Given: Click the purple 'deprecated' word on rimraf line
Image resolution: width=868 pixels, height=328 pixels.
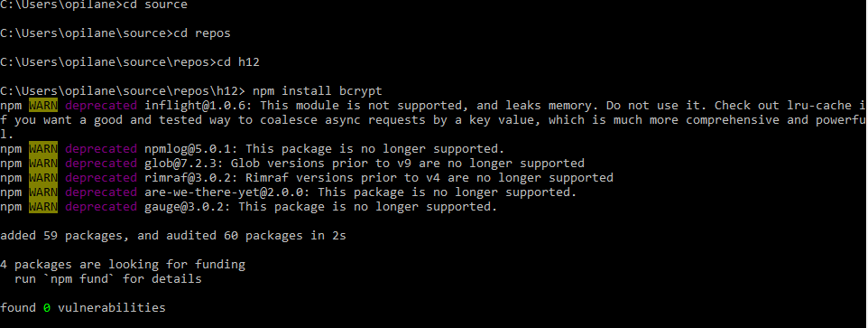Looking at the screenshot, I should (x=101, y=177).
